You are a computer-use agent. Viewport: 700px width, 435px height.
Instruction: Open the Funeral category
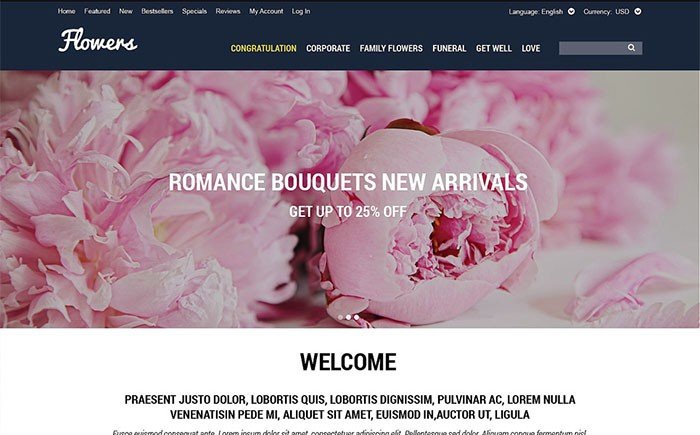(x=449, y=48)
